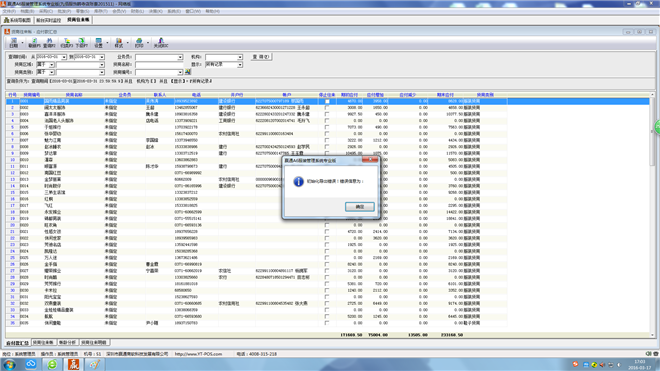Open the dropdown arrow beside 样式 toolbar button
Viewport: 660px width, 371px height.
tap(128, 43)
